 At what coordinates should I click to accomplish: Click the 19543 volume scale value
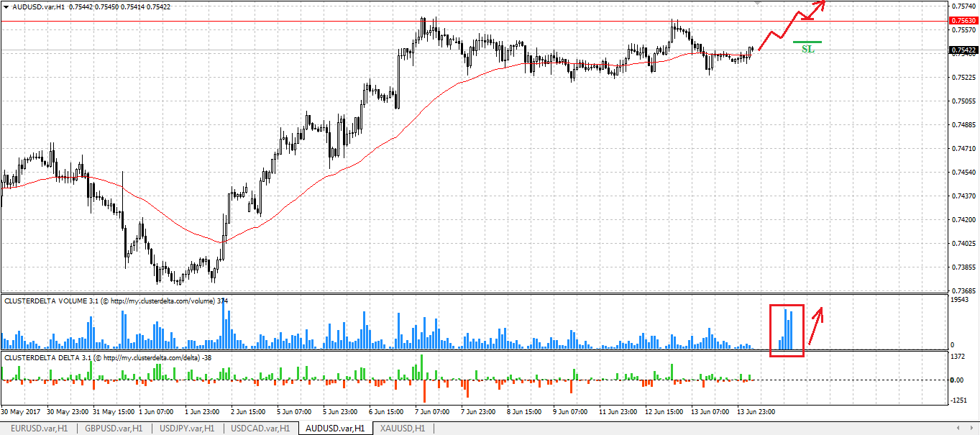pos(961,299)
